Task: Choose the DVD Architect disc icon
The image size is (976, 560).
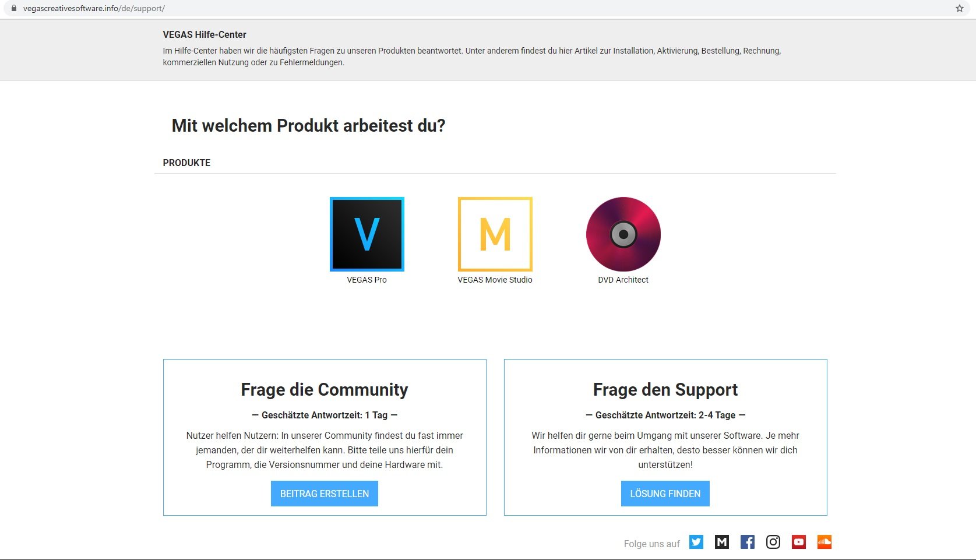Action: [623, 234]
